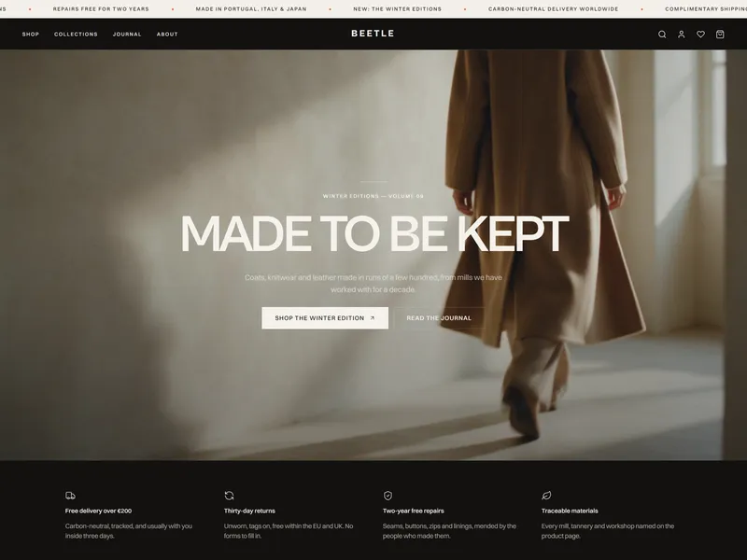Click the delivery truck icon
Screen dimensions: 747x560
(70, 496)
